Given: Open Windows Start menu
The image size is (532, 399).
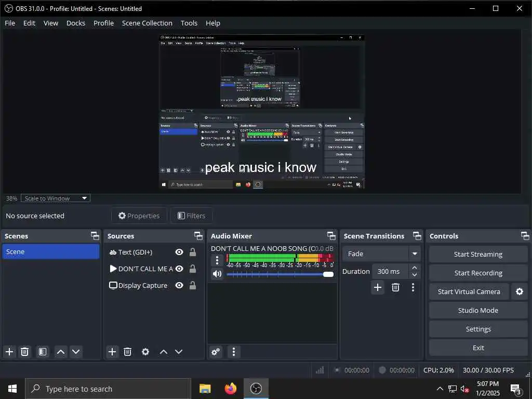Looking at the screenshot, I should pyautogui.click(x=12, y=389).
